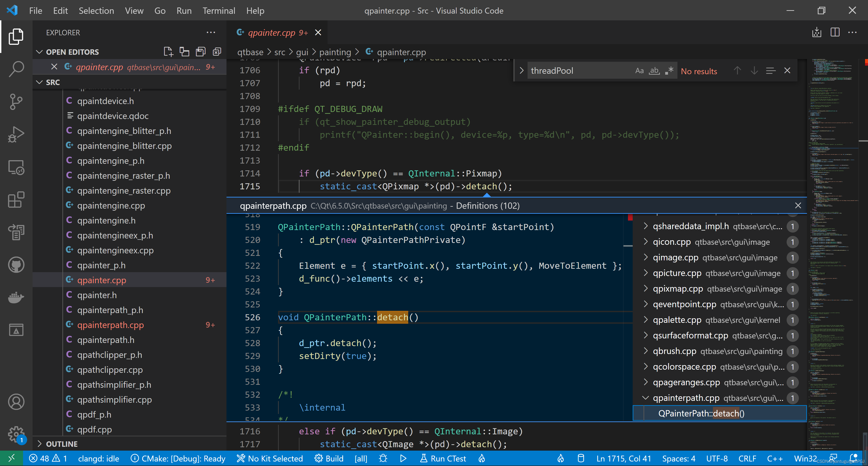868x466 pixels.
Task: Open the Docker view in activity bar
Action: point(16,297)
